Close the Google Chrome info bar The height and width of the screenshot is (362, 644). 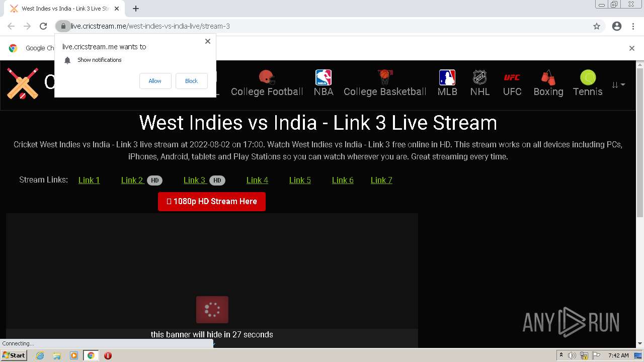pos(632,48)
